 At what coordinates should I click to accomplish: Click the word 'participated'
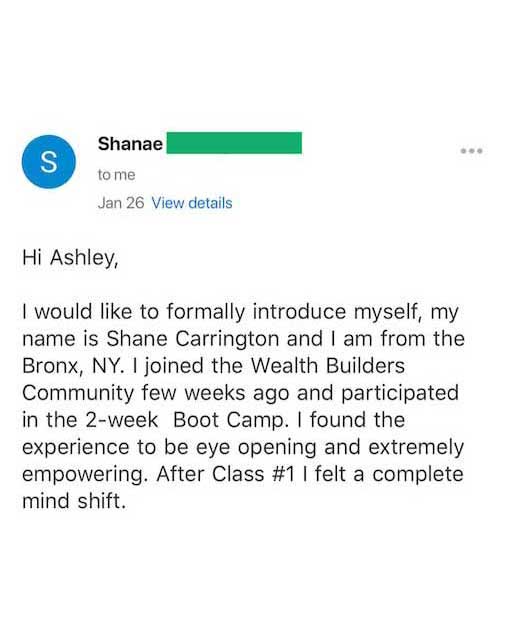tap(400, 393)
